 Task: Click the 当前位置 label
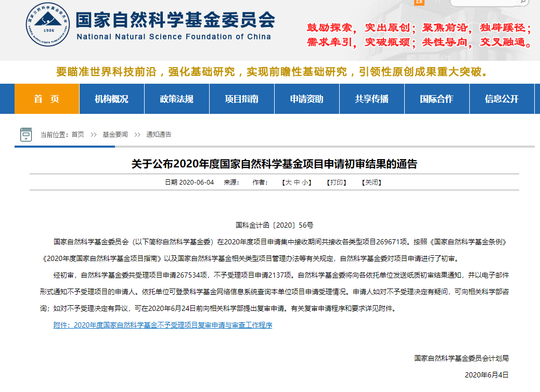click(54, 135)
